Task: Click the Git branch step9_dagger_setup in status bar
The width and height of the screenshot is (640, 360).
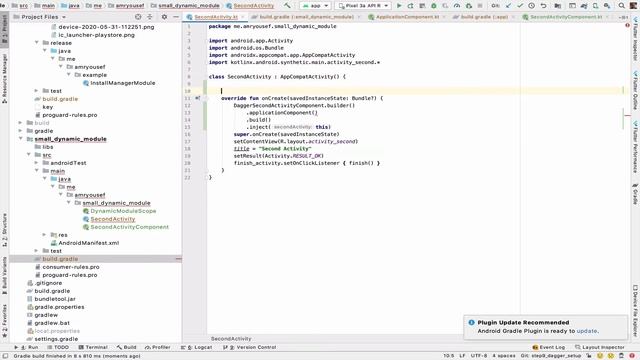Action: (551, 356)
